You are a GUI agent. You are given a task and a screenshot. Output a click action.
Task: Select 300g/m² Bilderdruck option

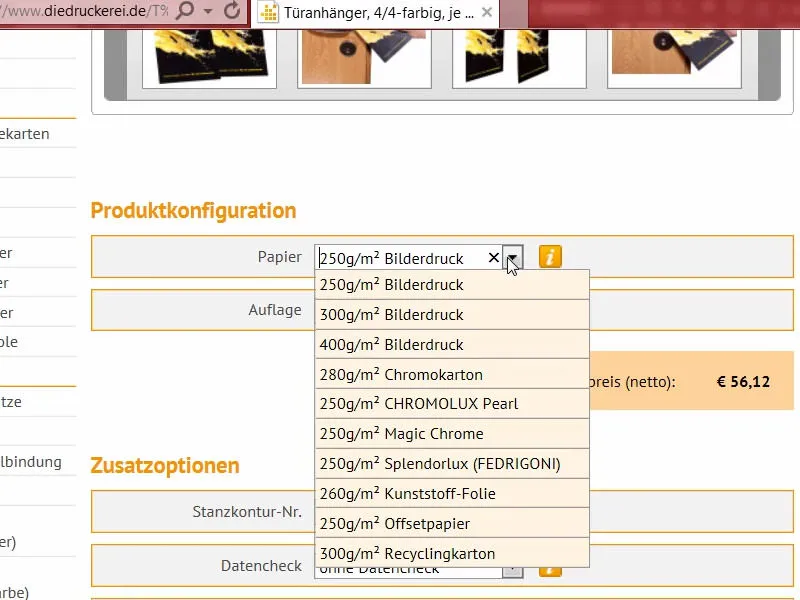452,315
